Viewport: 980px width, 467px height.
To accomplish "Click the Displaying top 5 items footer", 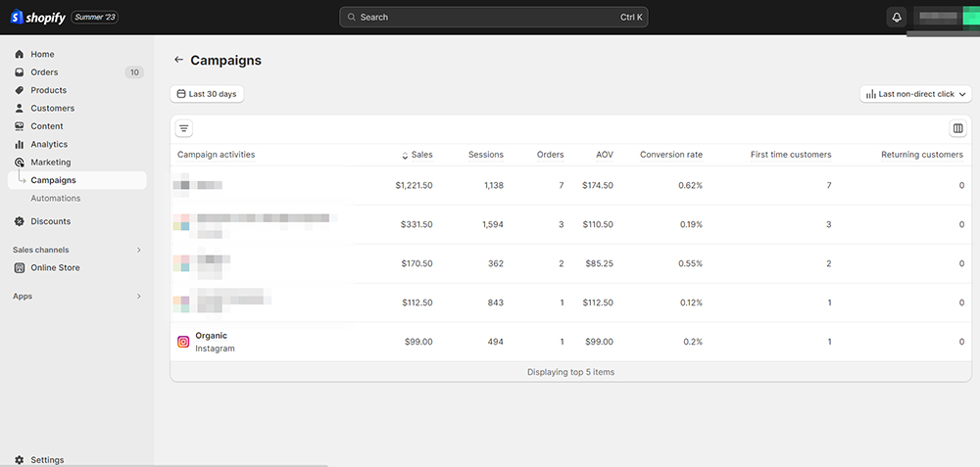I will click(x=570, y=372).
